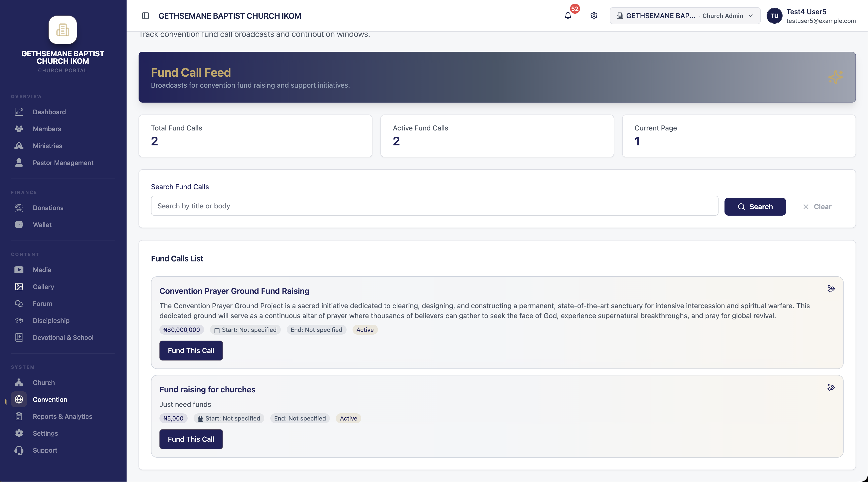Open the notifications bell icon
The height and width of the screenshot is (482, 868).
[568, 16]
